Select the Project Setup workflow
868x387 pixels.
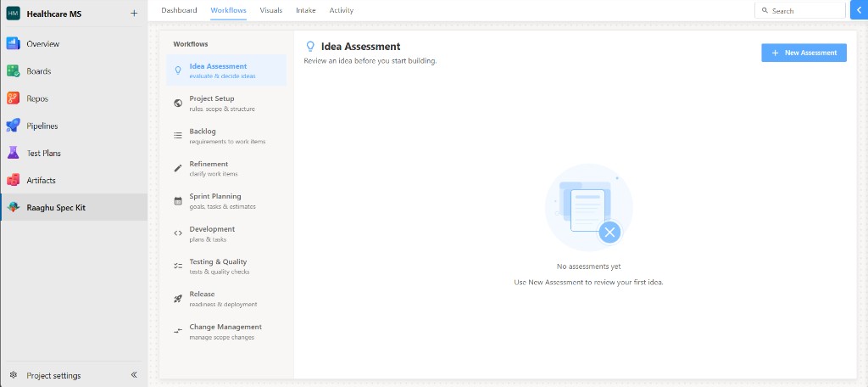[x=226, y=104]
